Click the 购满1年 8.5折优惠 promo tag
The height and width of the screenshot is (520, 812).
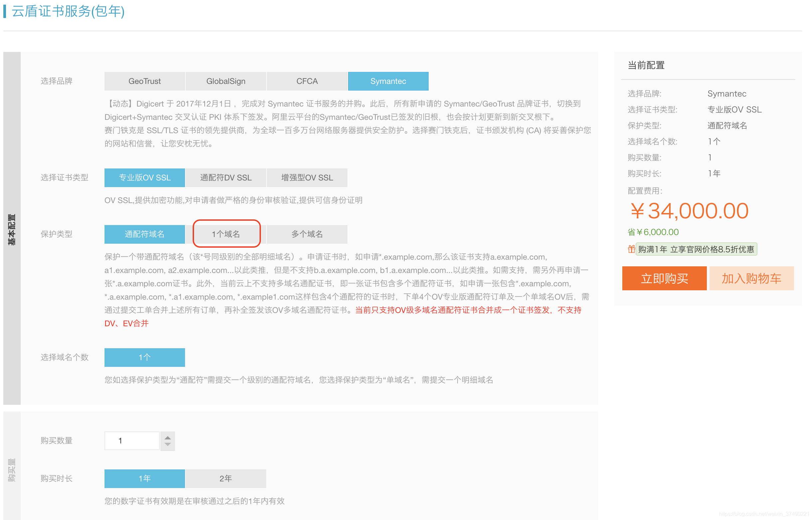tap(696, 250)
